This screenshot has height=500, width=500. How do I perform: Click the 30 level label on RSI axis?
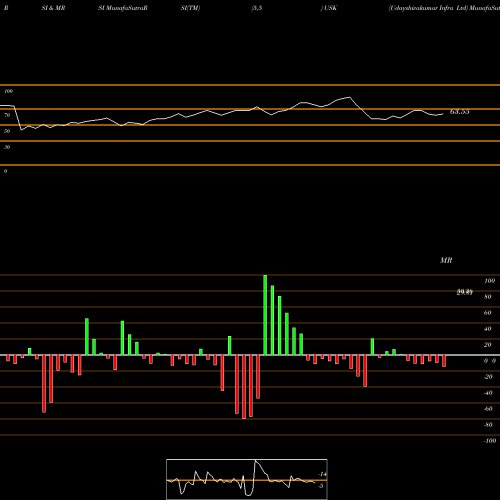pos(7,147)
